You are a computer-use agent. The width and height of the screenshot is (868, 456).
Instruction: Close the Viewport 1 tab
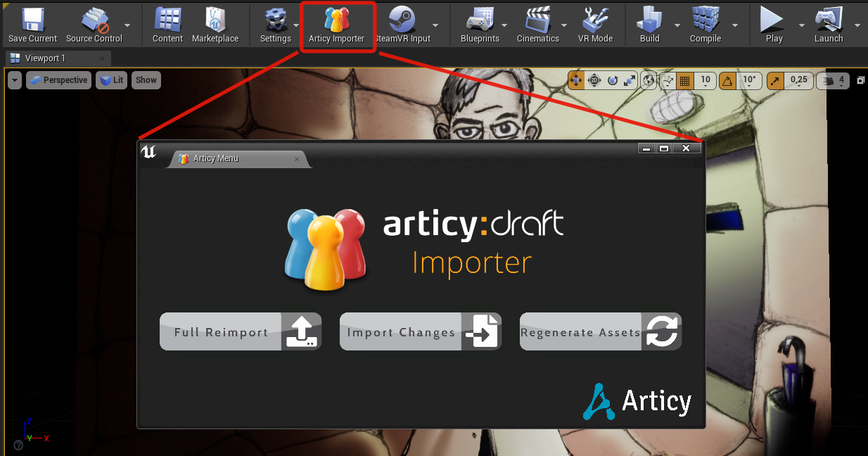pyautogui.click(x=102, y=58)
